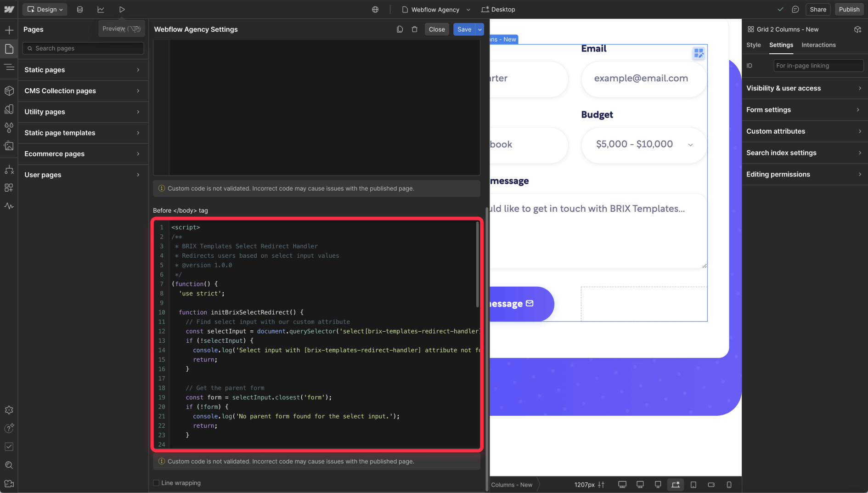This screenshot has width=868, height=493.
Task: Delete page using trash icon
Action: tap(415, 29)
